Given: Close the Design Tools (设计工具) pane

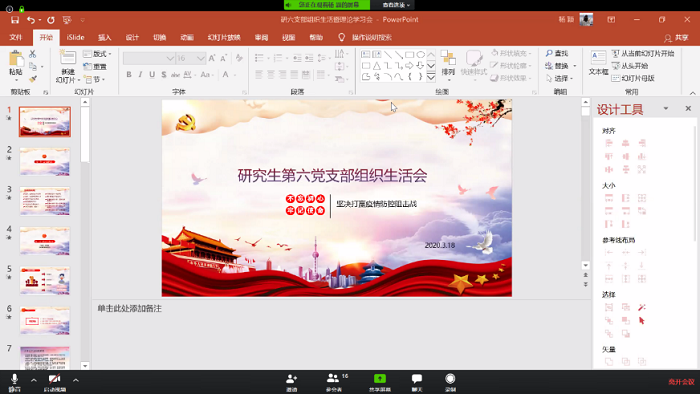Looking at the screenshot, I should click(x=688, y=108).
